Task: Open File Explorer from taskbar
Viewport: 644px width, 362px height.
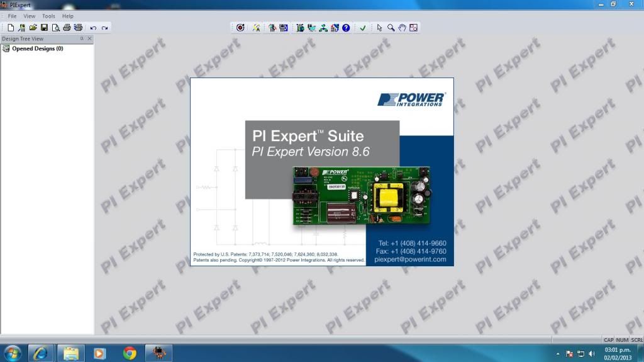Action: [x=71, y=353]
